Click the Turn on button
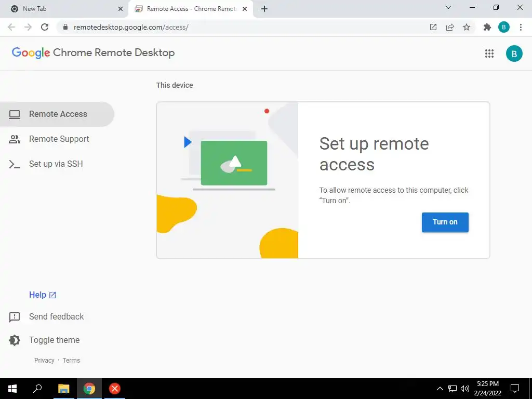Viewport: 532px width, 399px height. pos(445,222)
